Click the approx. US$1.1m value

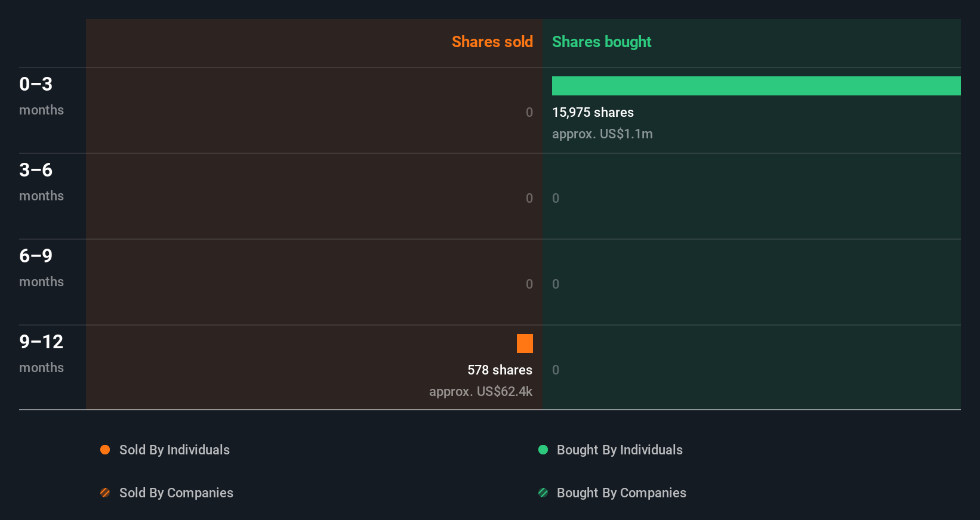click(602, 134)
